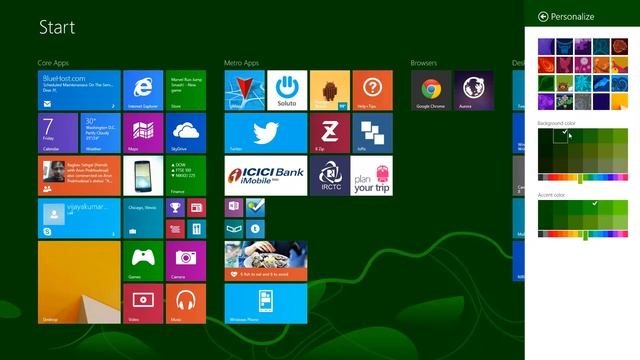This screenshot has width=640, height=360.
Task: Select the checkmarked Accent color swatch
Action: tap(590, 207)
